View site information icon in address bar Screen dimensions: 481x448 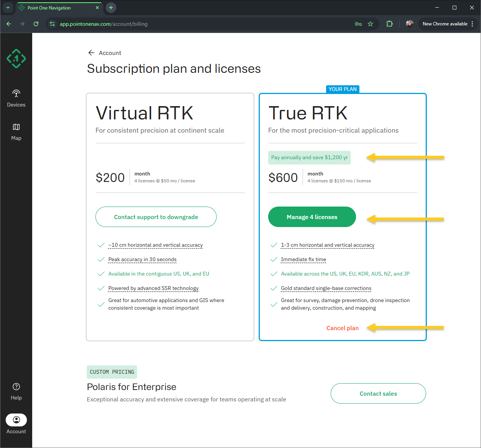[52, 24]
